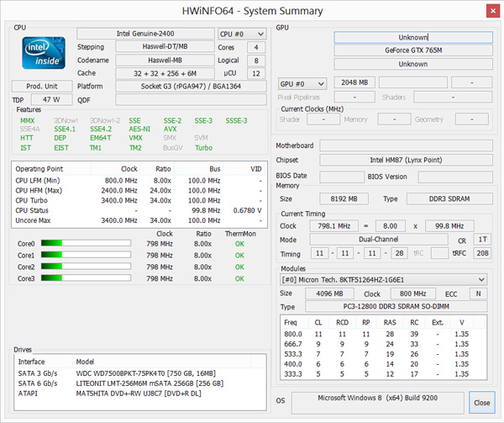Select the LITEONIT LMT-256M6M mSATA drive entry
504x423 pixels.
[x=140, y=383]
